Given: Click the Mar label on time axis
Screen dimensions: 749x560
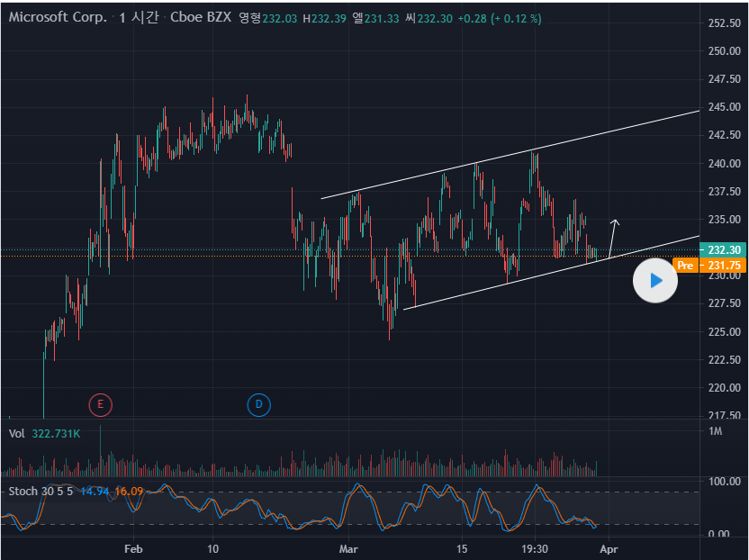Looking at the screenshot, I should click(x=348, y=548).
